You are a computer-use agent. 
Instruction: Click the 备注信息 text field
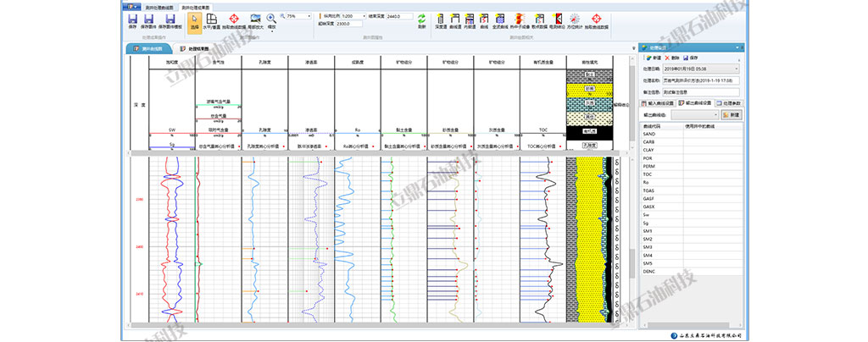(701, 91)
